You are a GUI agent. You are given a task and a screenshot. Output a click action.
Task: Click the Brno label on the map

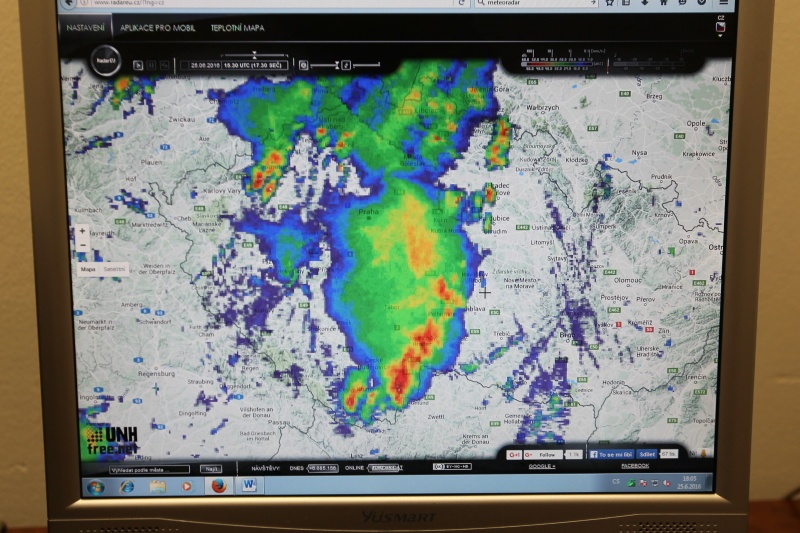(567, 335)
